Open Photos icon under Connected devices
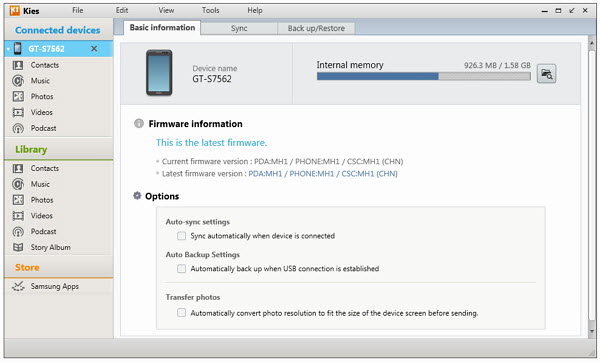Viewport: 600px width, 363px height. (18, 96)
